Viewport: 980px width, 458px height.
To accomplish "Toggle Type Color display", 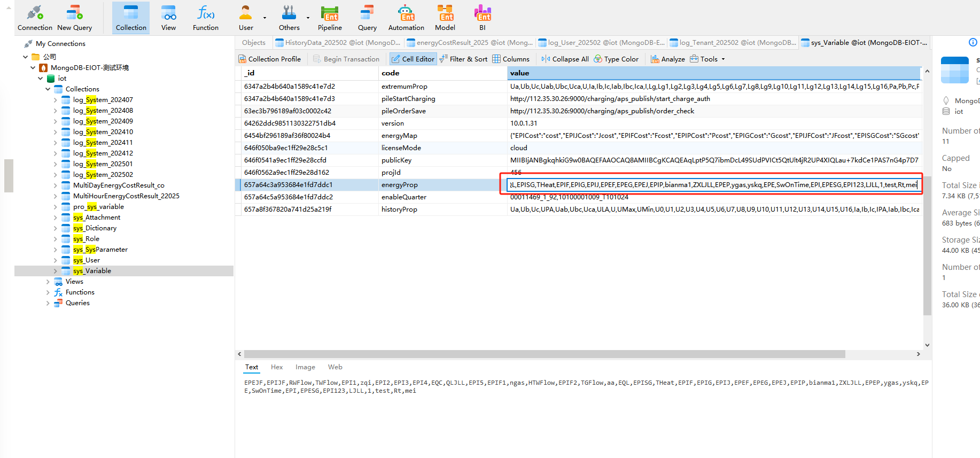I will [616, 59].
